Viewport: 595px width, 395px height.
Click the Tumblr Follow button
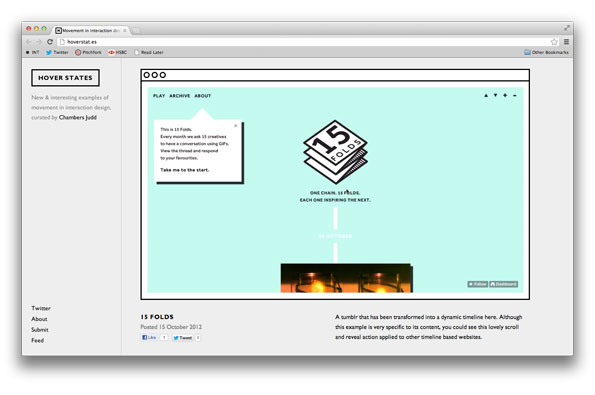[x=477, y=284]
